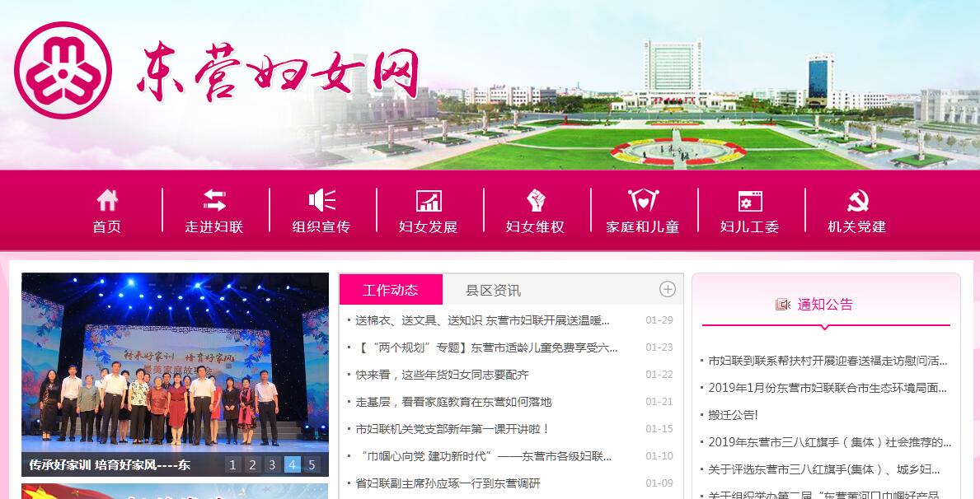Click the arrows icon for 走进妇联
This screenshot has width=980, height=499.
click(x=214, y=200)
